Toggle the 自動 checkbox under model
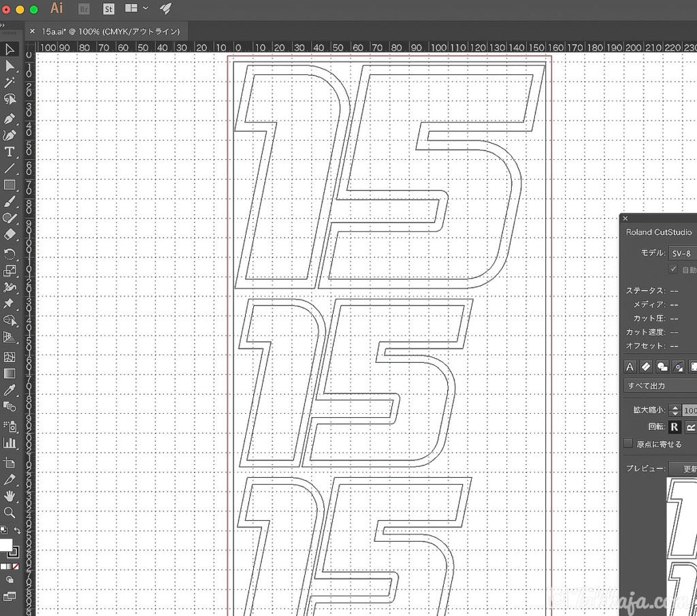This screenshot has height=616, width=697. pyautogui.click(x=674, y=270)
